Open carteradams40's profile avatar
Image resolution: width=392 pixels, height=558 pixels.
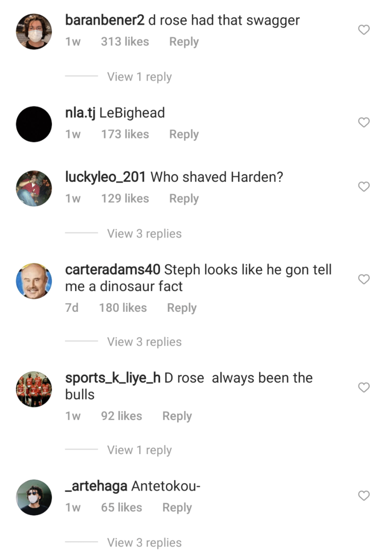tap(34, 281)
